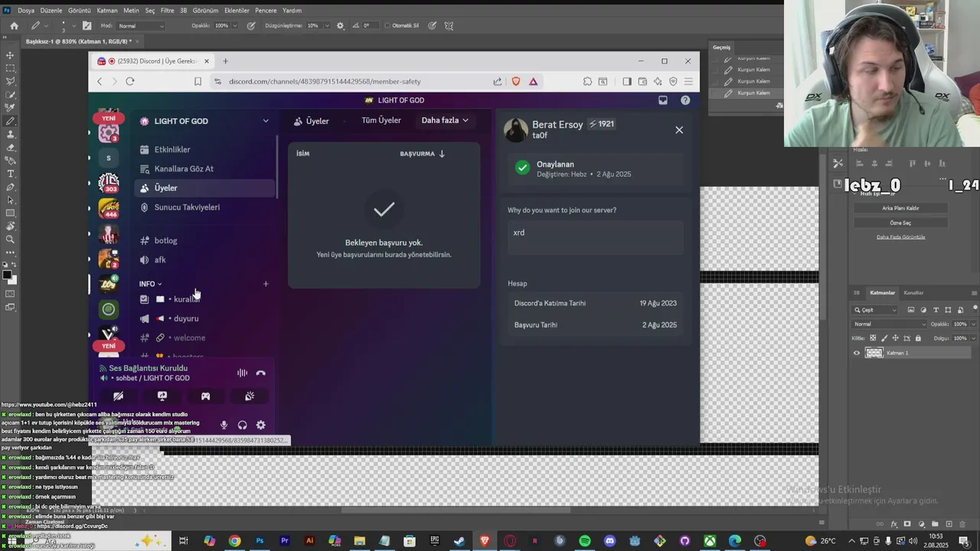The image size is (980, 551).
Task: Open the Filtre menu
Action: pyautogui.click(x=167, y=11)
